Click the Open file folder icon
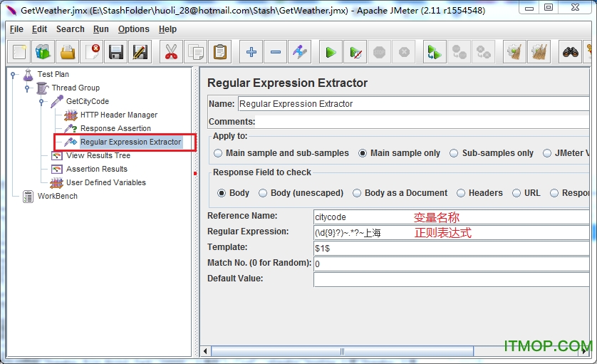This screenshot has height=364, width=597. coord(68,52)
